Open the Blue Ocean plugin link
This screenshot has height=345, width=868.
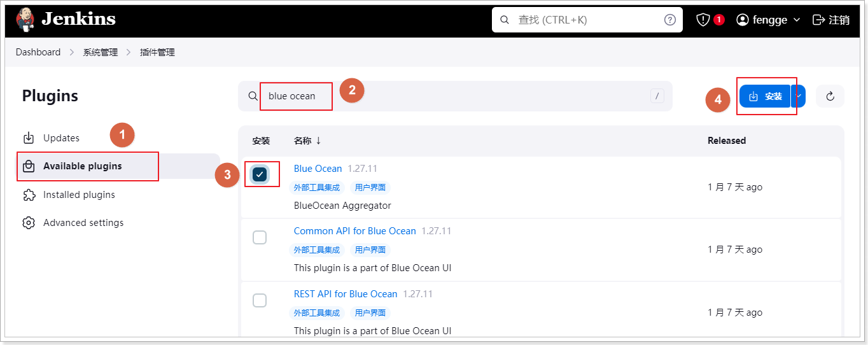(x=318, y=169)
